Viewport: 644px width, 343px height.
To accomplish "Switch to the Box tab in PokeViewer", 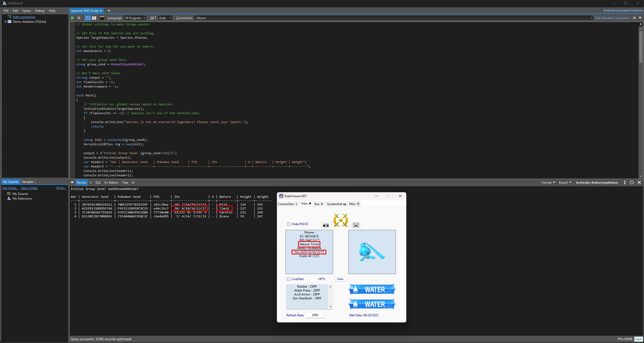I will (x=319, y=204).
